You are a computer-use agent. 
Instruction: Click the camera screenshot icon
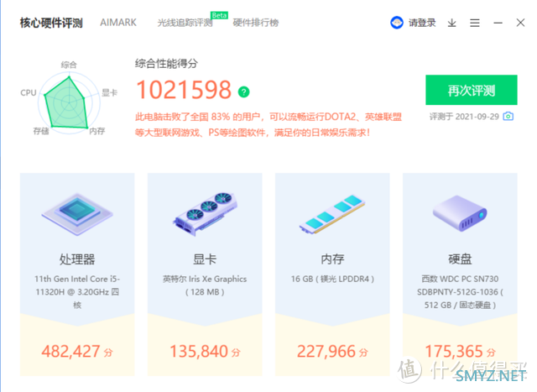(508, 116)
